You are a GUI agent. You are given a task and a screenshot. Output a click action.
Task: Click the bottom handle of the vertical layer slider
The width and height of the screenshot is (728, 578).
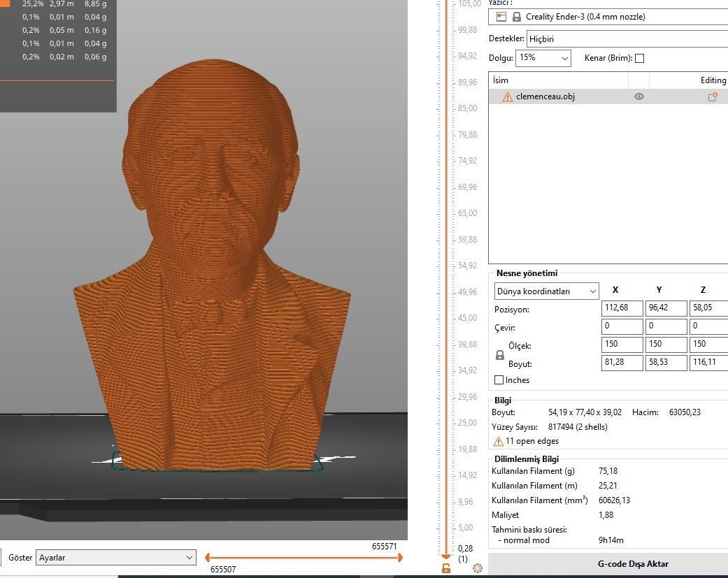[x=445, y=556]
